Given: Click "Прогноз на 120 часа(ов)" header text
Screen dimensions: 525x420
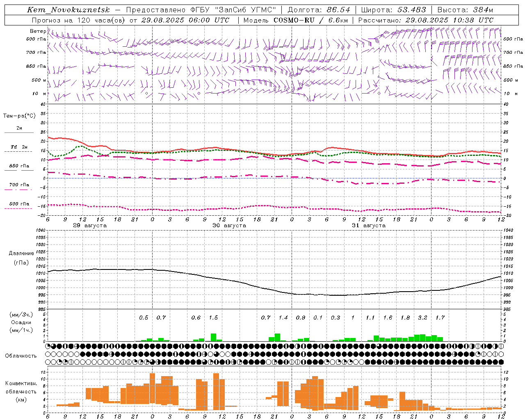Looking at the screenshot, I should coord(79,20).
